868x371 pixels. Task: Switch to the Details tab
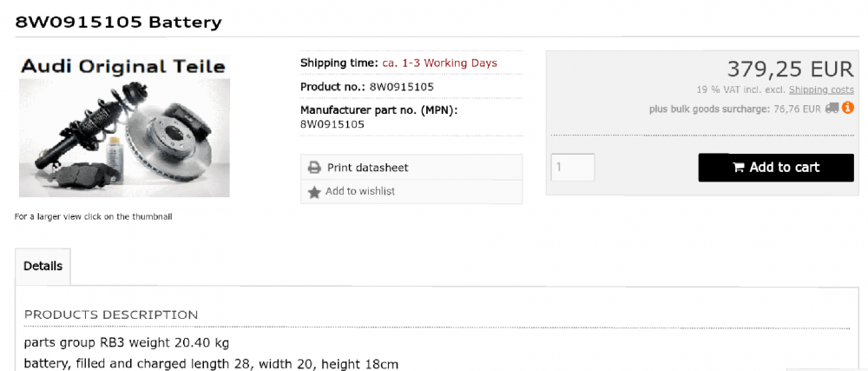coord(43,267)
